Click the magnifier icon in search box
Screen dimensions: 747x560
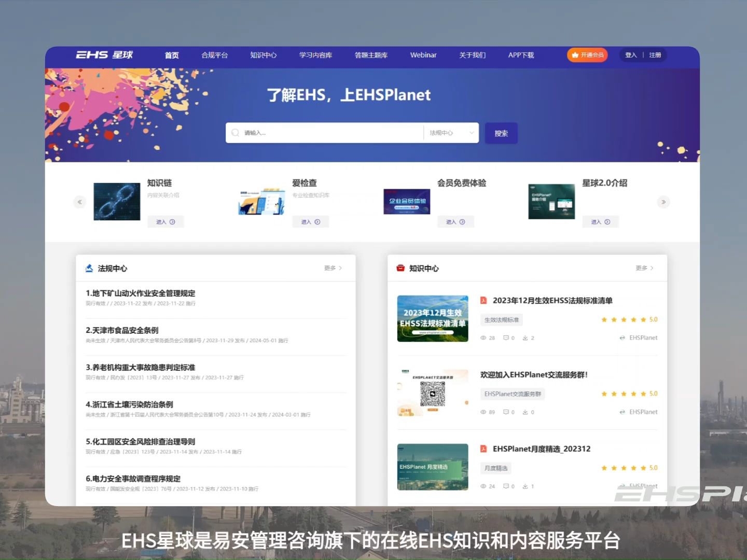click(235, 133)
